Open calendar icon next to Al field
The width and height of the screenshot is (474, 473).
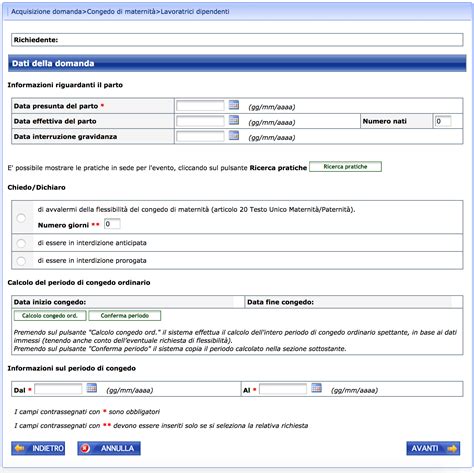(316, 388)
